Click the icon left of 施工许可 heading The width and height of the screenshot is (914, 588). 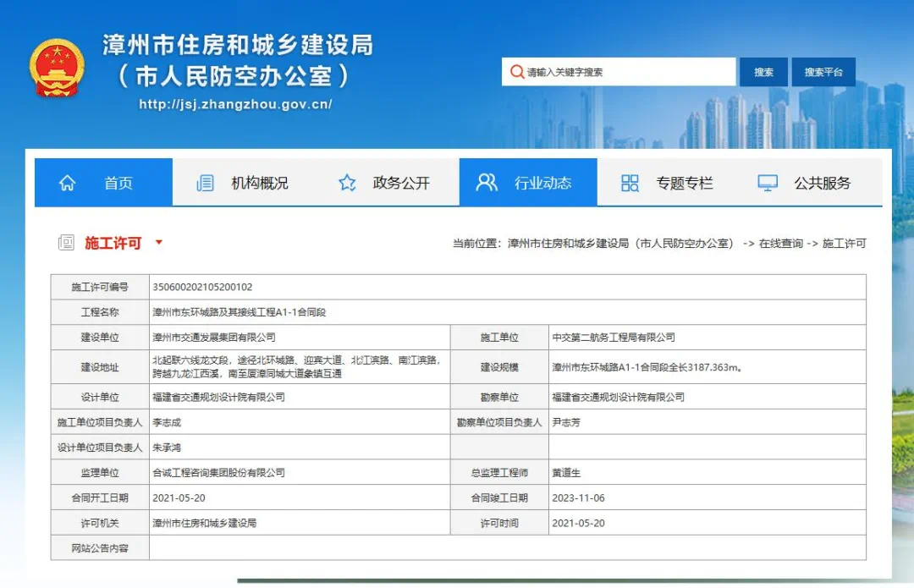[x=66, y=243]
